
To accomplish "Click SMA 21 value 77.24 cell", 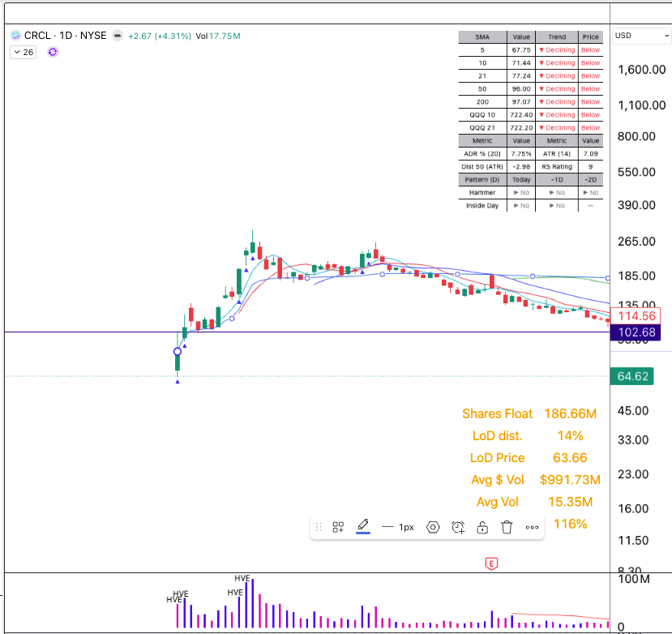I will tap(521, 76).
